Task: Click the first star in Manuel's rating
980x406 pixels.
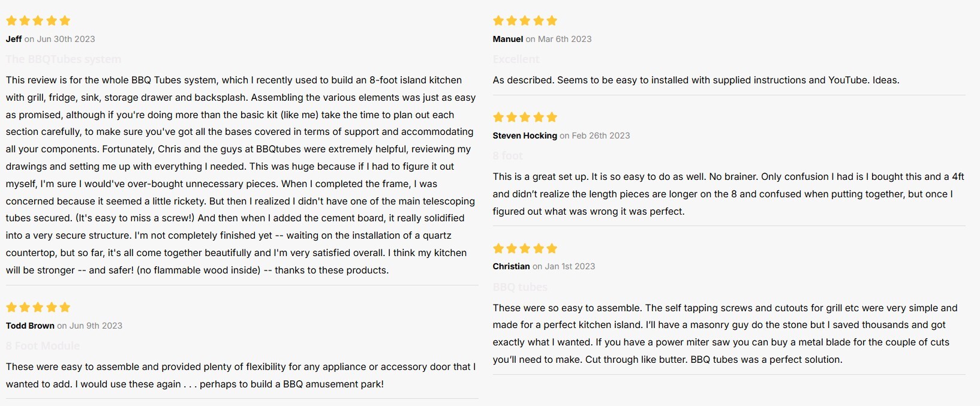Action: (498, 21)
